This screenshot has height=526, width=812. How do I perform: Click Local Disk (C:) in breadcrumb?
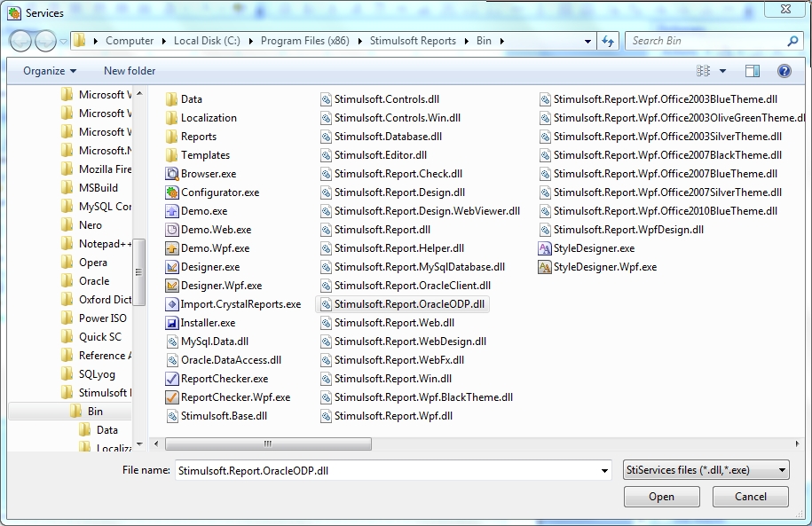click(x=207, y=41)
